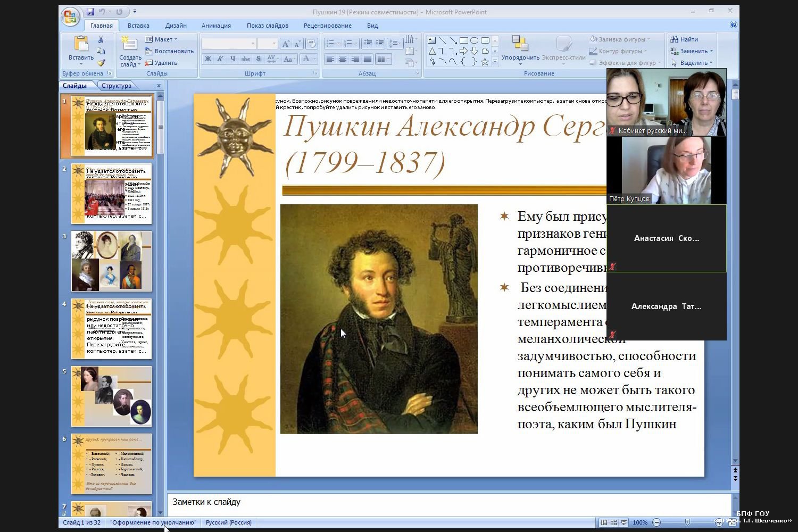
Task: Open the Рецензирование ribbon tab
Action: tap(327, 26)
